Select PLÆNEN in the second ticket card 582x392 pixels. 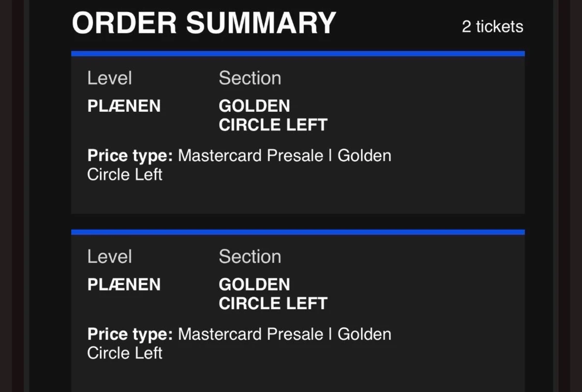(124, 285)
